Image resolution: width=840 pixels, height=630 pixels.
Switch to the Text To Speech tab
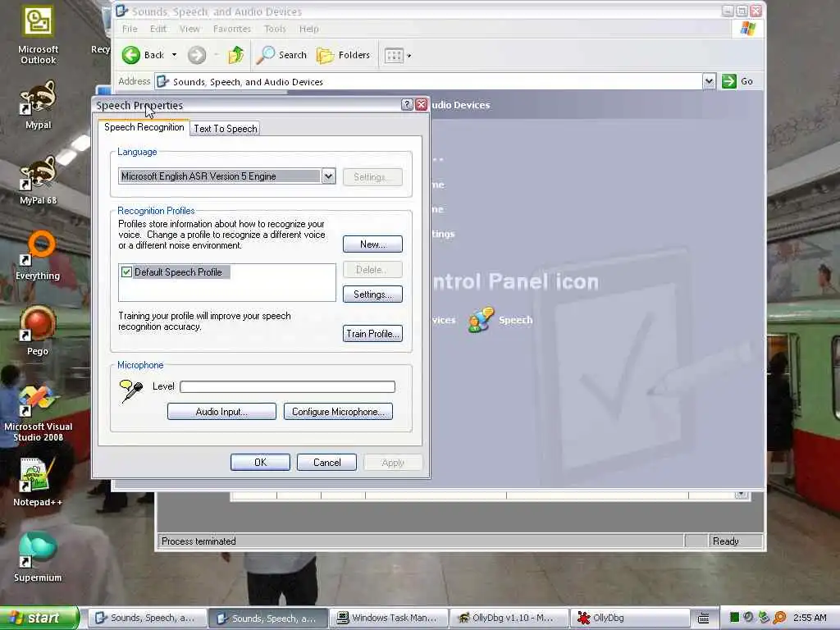click(225, 129)
